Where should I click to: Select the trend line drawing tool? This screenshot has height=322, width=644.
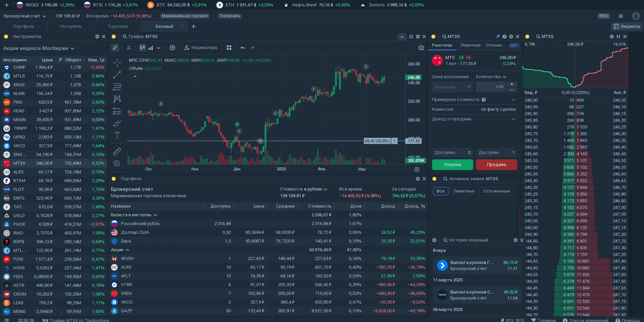117,75
